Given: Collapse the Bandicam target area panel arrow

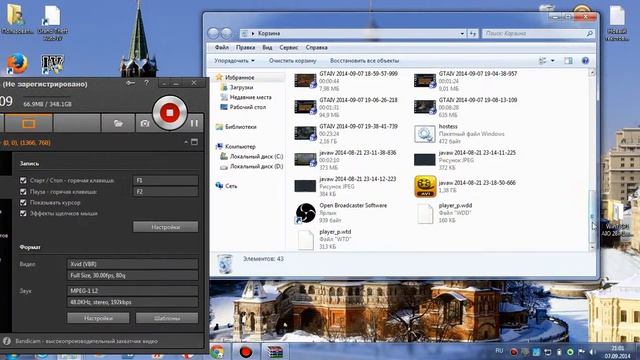Looking at the screenshot, I should click(x=186, y=142).
